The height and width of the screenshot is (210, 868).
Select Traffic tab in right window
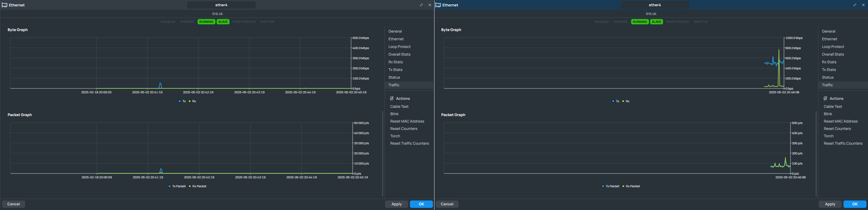[842, 85]
